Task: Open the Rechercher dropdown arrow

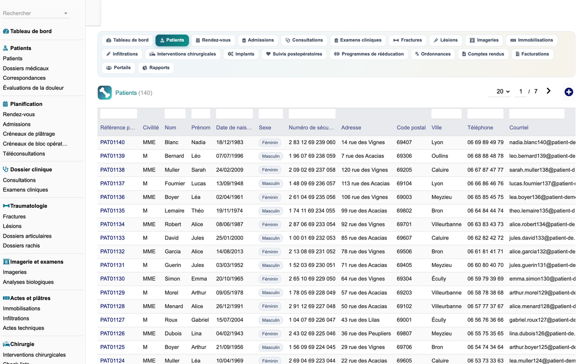Action: [x=66, y=14]
